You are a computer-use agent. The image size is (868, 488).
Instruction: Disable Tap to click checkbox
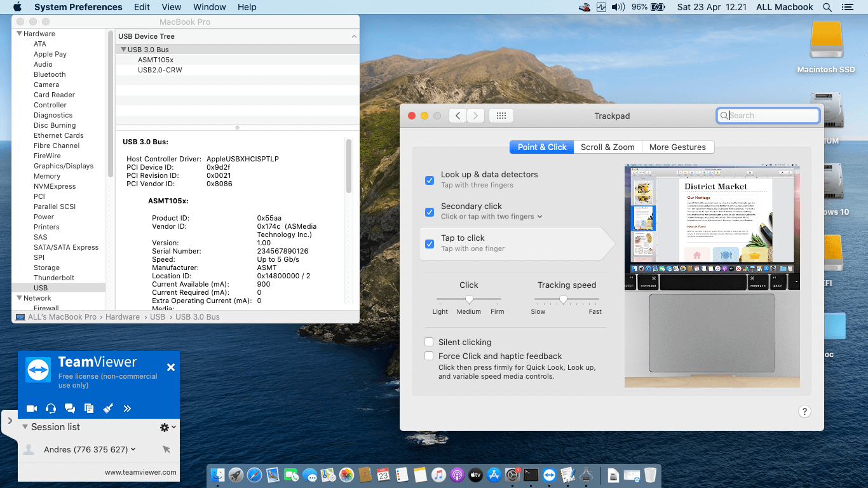(x=430, y=243)
